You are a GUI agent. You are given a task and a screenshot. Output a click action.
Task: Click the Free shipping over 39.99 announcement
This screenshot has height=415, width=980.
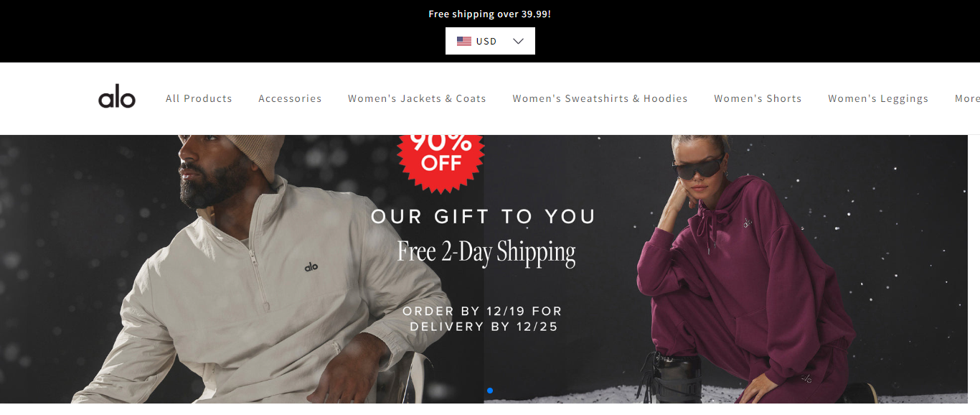pyautogui.click(x=490, y=14)
